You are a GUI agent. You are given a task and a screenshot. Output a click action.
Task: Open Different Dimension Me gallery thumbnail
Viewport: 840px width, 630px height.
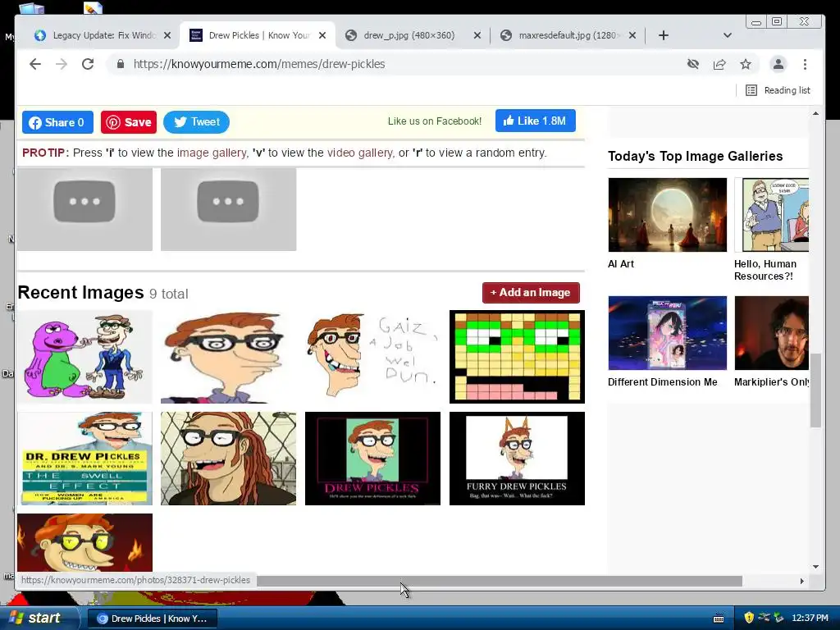point(668,333)
